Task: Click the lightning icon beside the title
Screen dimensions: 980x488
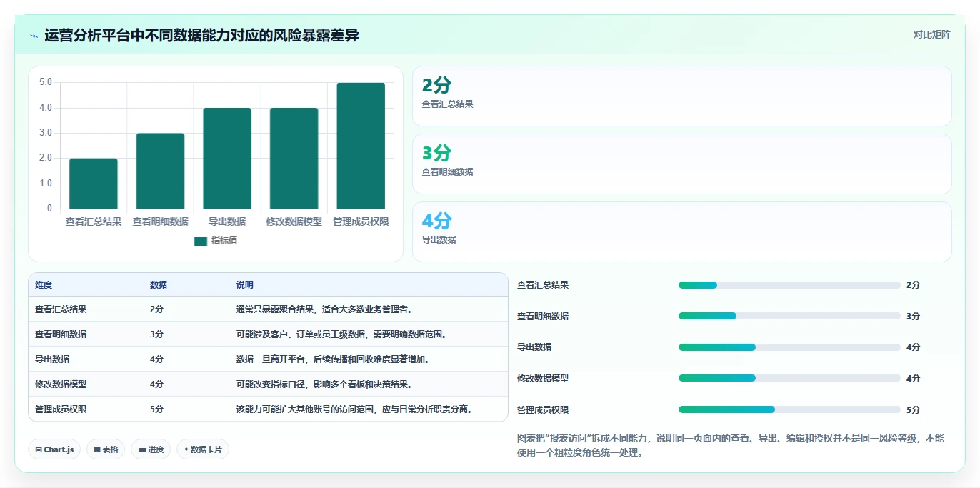Action: coord(34,36)
